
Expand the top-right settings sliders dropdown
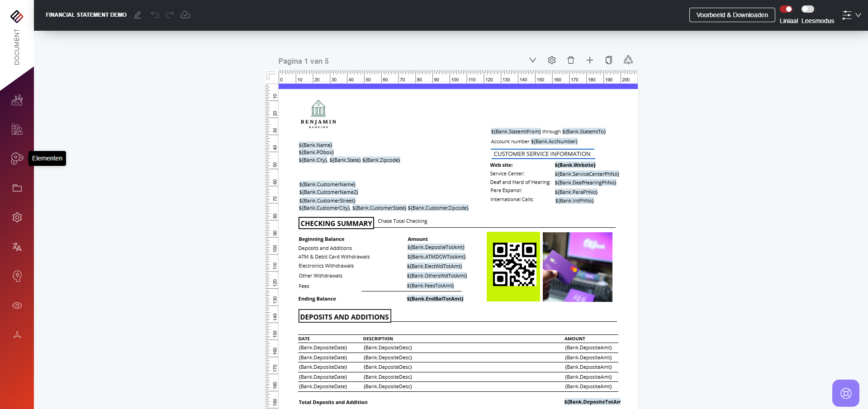851,15
